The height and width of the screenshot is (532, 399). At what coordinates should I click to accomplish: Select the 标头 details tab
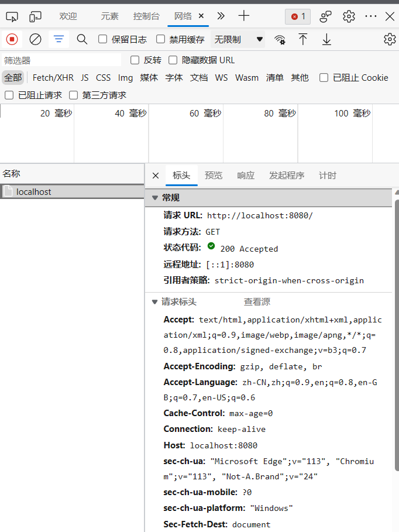click(181, 176)
